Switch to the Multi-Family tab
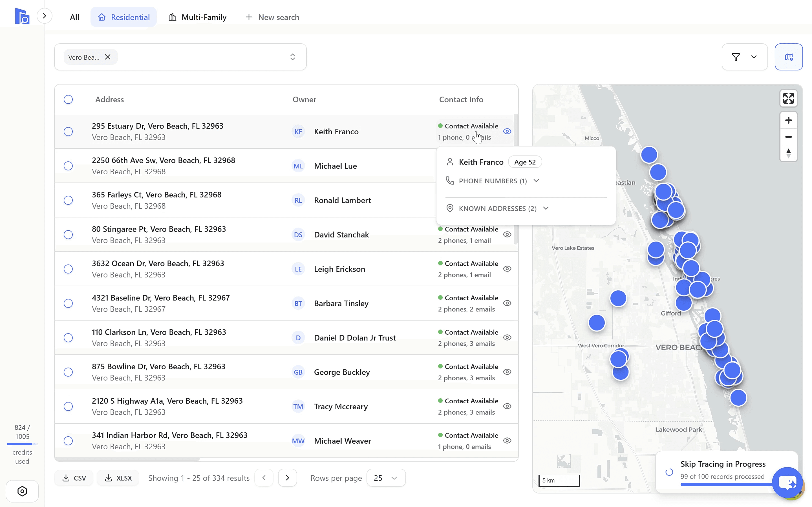Viewport: 812px width, 507px height. coord(198,17)
